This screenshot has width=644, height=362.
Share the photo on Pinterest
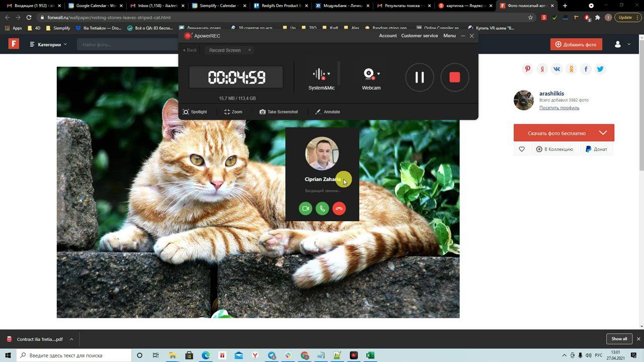[x=527, y=69]
